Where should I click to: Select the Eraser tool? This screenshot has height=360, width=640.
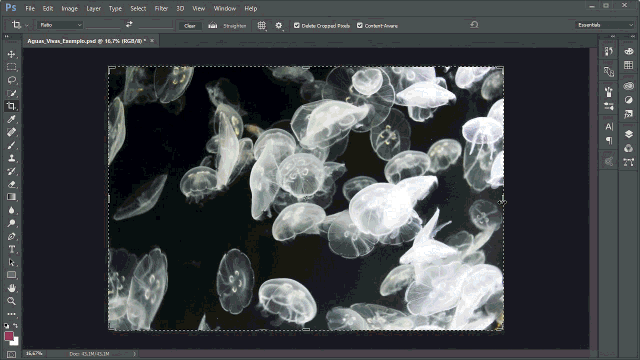[11, 184]
